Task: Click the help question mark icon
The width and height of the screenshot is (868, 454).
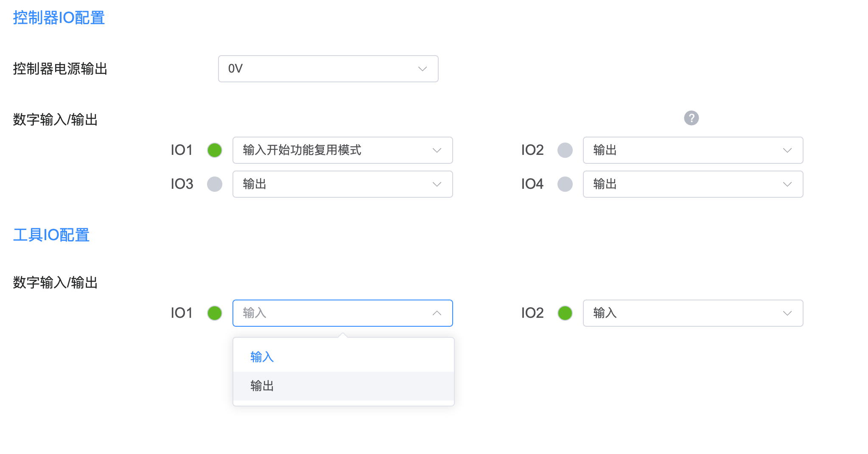Action: [691, 118]
